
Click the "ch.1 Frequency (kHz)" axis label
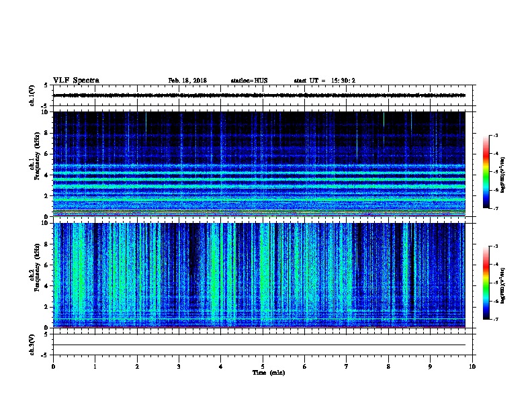click(x=35, y=156)
